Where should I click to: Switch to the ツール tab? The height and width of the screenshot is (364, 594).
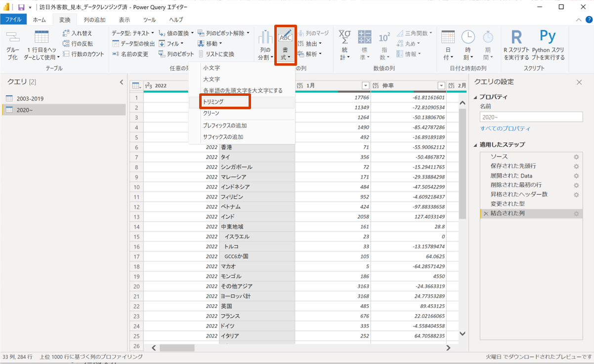pyautogui.click(x=150, y=20)
